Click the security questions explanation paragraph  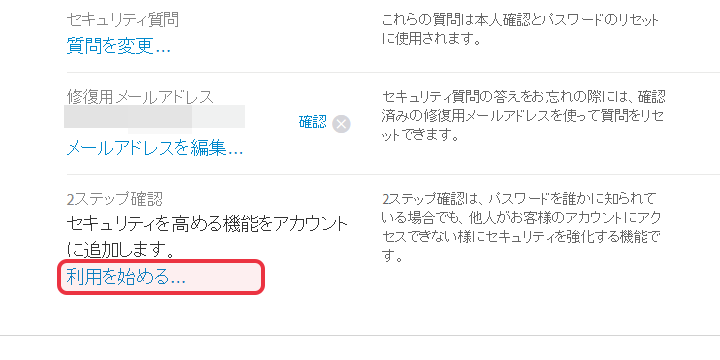pos(520,29)
